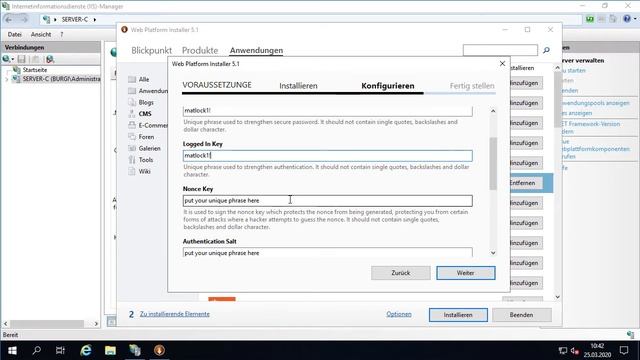This screenshot has width=640, height=360.
Task: Click the search magnifier icon in Web Platform Installer
Action: coord(547,50)
